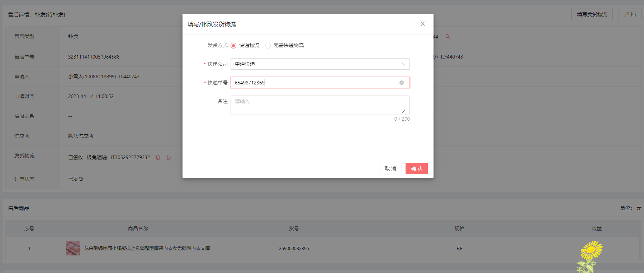Open the product thumbnail image
This screenshot has width=644, height=273.
[73, 248]
